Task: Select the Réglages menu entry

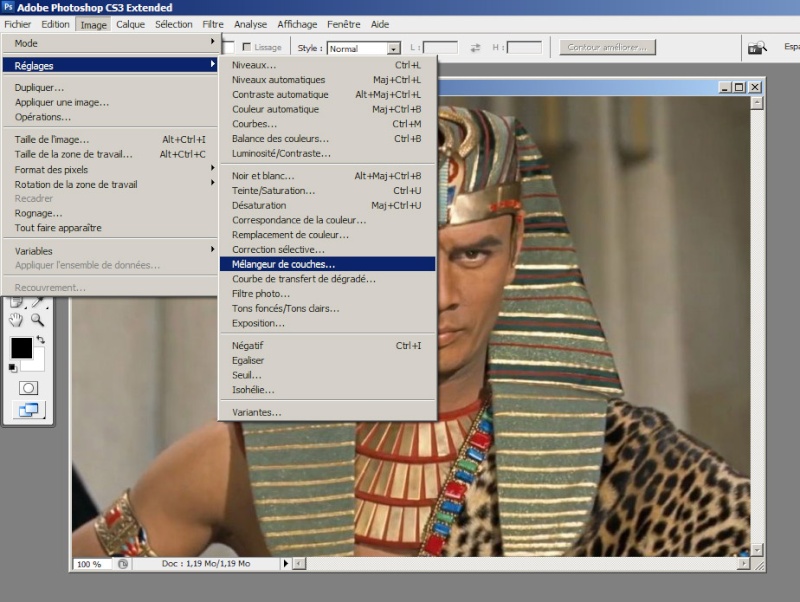Action: click(x=110, y=65)
